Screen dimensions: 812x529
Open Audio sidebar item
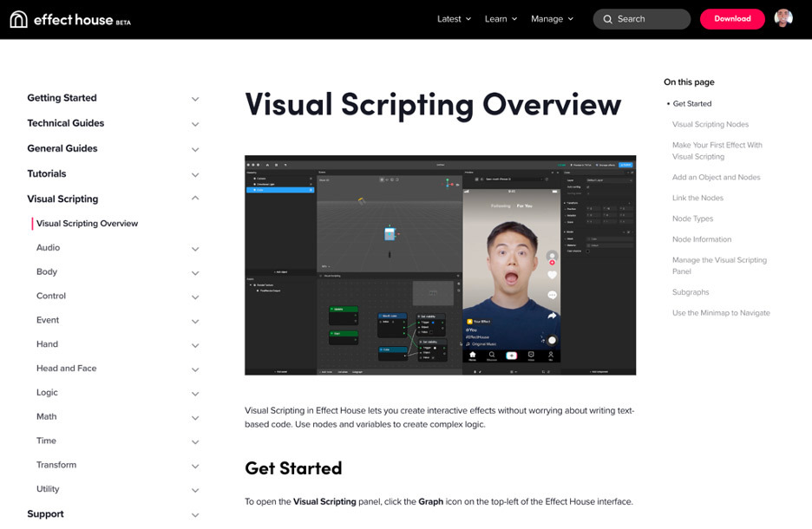click(49, 247)
